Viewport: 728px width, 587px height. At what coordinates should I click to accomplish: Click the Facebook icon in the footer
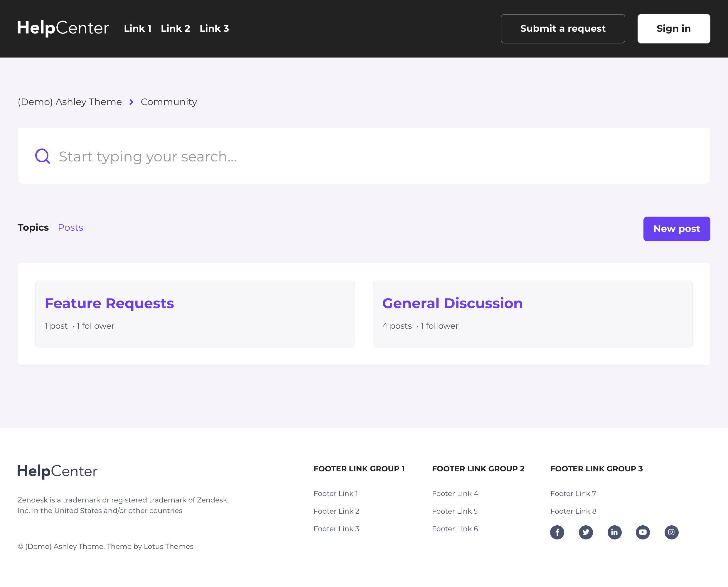pos(557,532)
